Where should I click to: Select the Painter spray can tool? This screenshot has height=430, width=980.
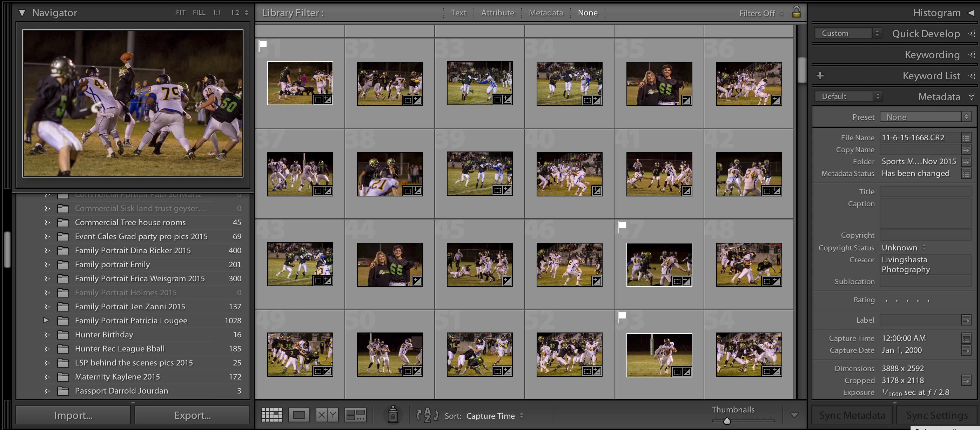click(393, 415)
